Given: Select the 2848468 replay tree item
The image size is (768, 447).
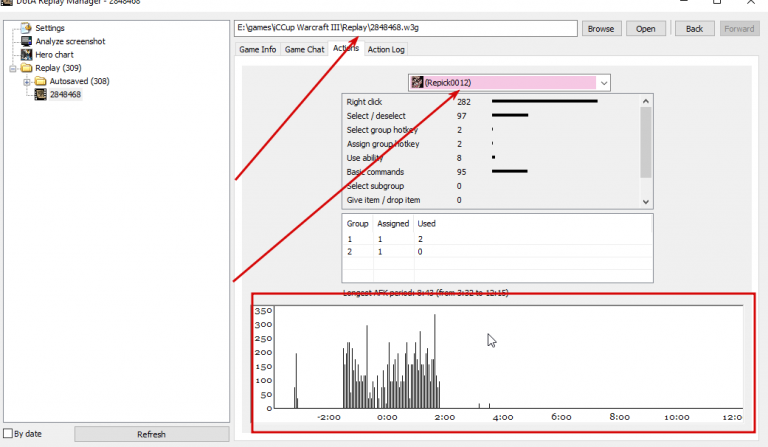Looking at the screenshot, I should [65, 94].
